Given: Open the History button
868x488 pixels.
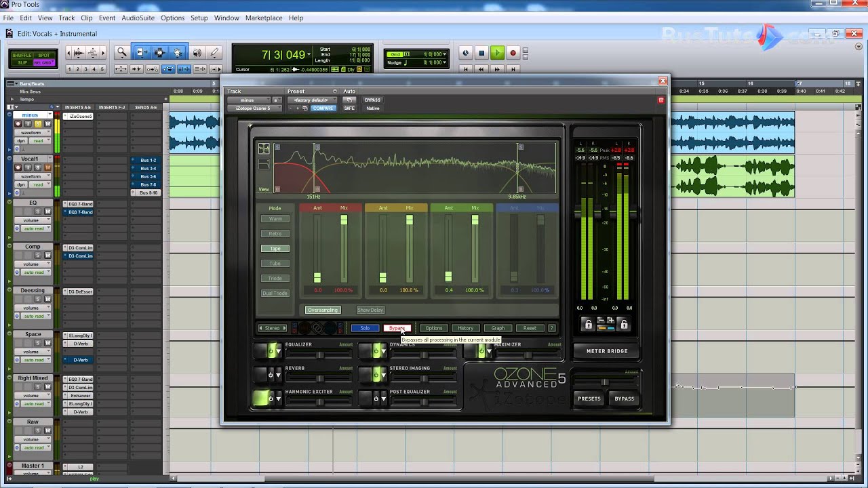Looking at the screenshot, I should coord(466,328).
